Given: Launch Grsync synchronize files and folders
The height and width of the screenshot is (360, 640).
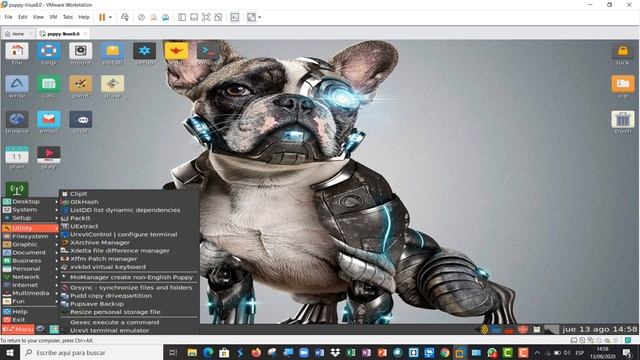Looking at the screenshot, I should 129,287.
